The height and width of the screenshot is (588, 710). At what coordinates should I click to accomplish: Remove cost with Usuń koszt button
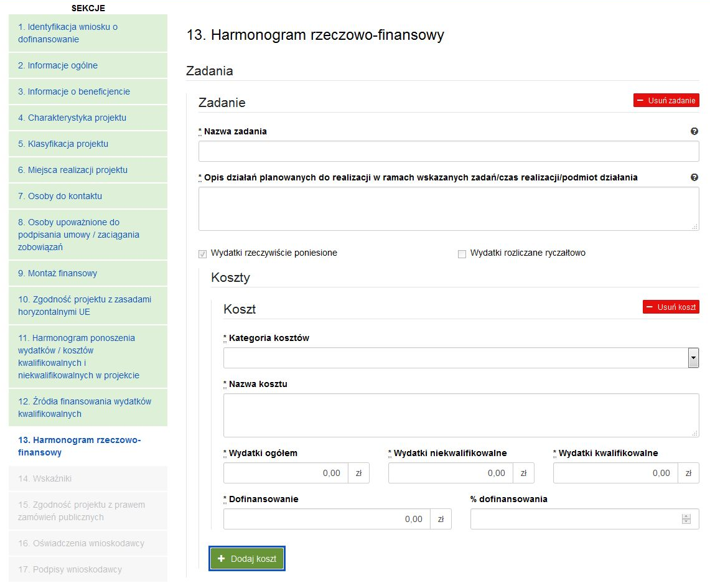pos(671,307)
